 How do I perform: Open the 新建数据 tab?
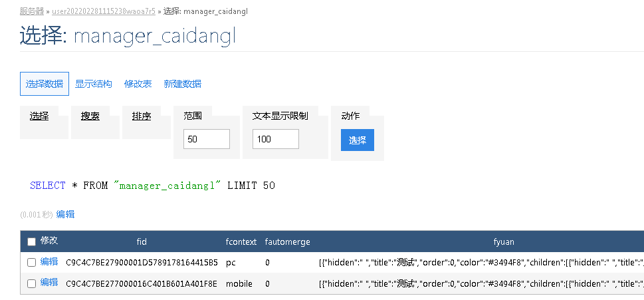pos(183,84)
